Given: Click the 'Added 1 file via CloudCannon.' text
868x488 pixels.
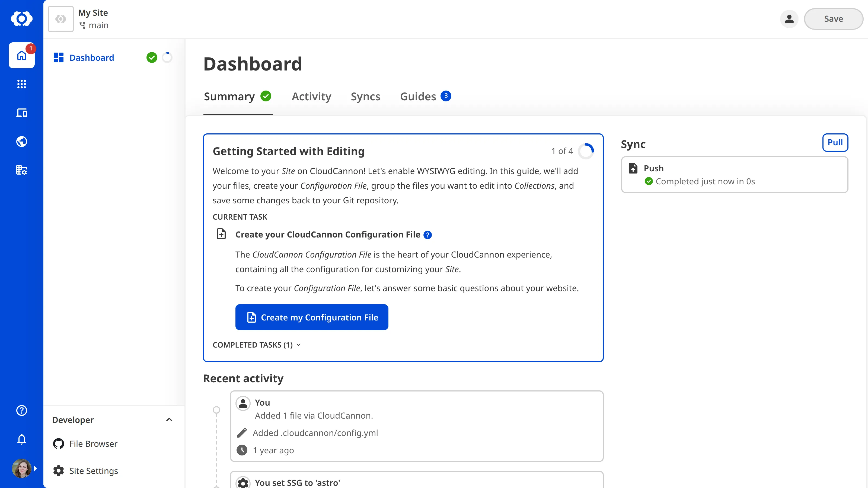Looking at the screenshot, I should (x=314, y=416).
